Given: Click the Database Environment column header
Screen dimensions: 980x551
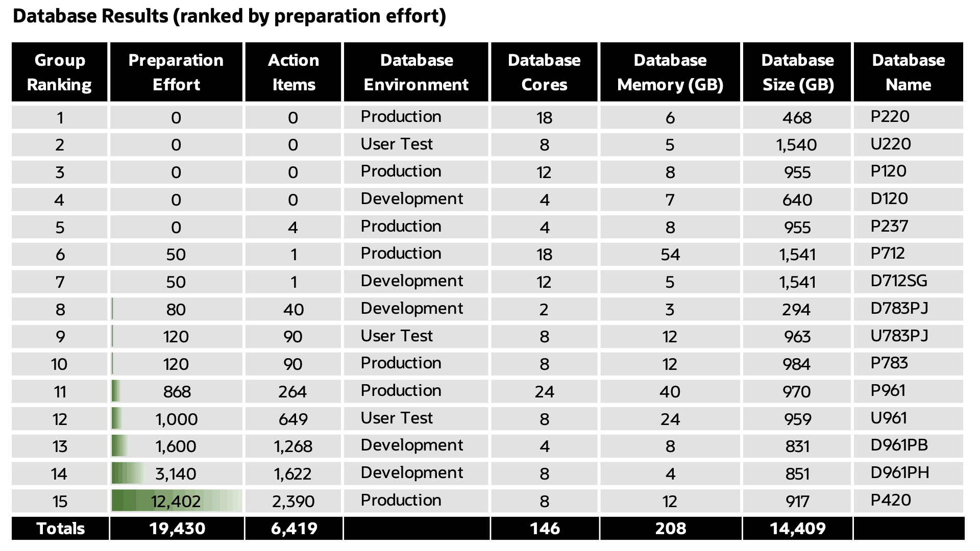Looking at the screenshot, I should 416,72.
